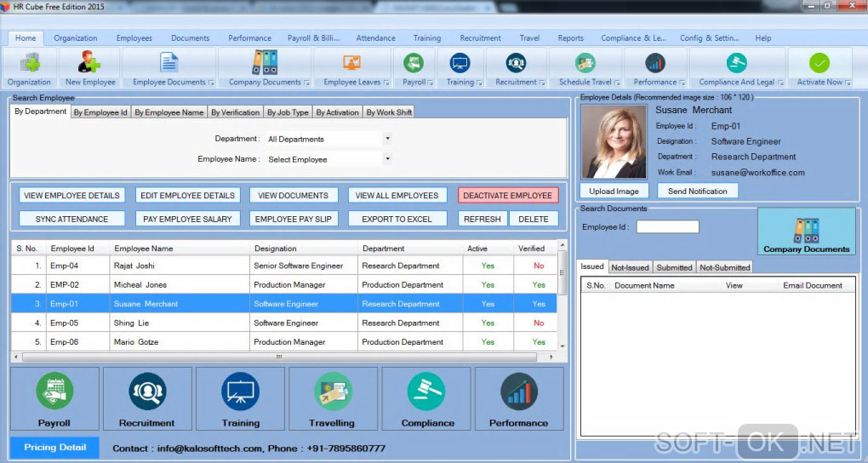
Task: Open the large Recruitment tile at bottom
Action: 147,399
